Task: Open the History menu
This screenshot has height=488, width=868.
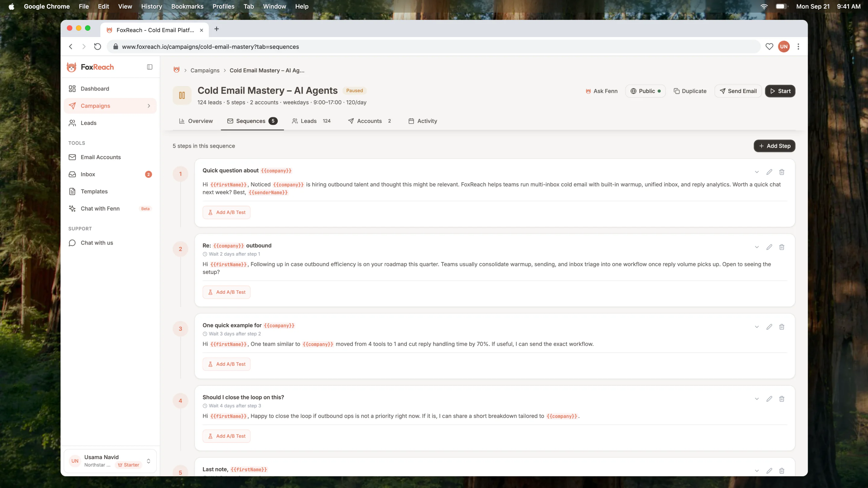Action: 151,6
